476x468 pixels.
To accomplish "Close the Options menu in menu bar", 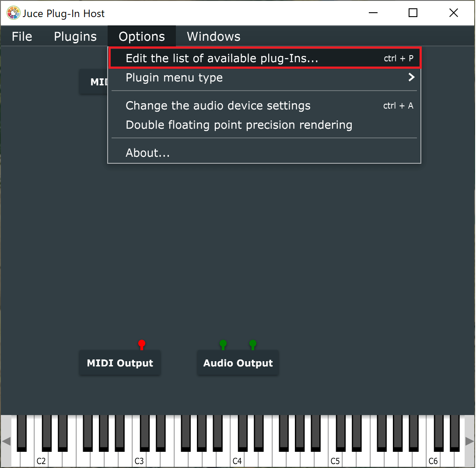I will 142,36.
